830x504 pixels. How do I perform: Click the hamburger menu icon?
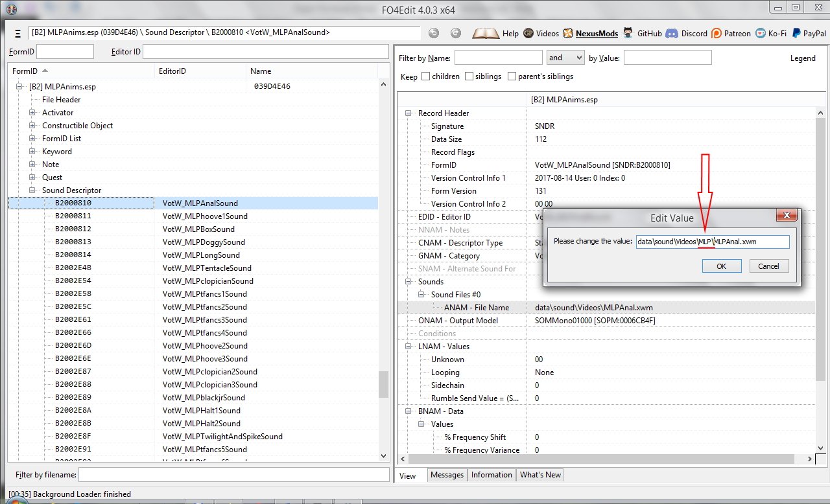[x=18, y=33]
